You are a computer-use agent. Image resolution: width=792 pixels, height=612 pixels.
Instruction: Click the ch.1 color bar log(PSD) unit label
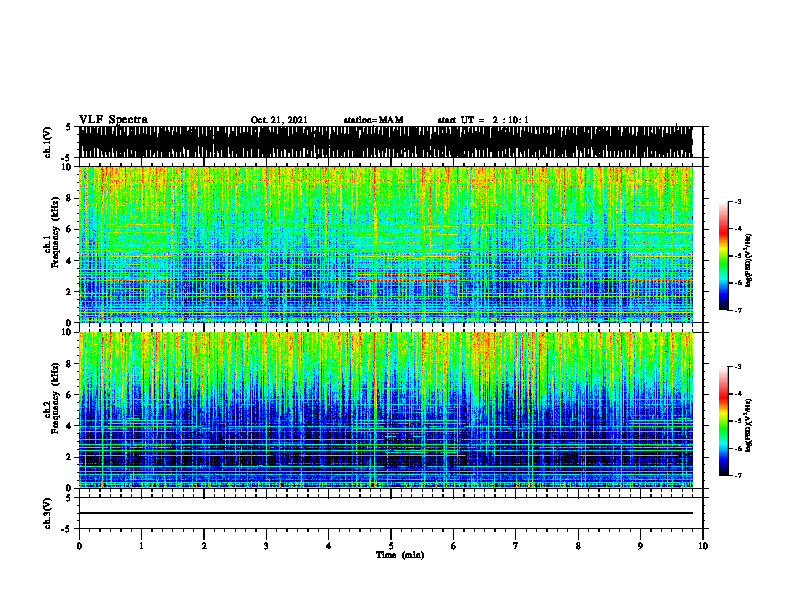[x=749, y=261]
